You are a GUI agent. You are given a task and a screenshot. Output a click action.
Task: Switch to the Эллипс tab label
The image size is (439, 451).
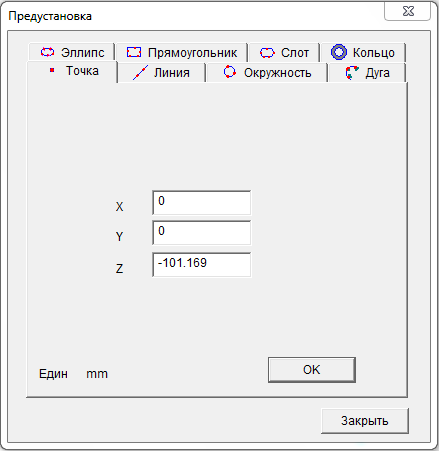pyautogui.click(x=83, y=53)
